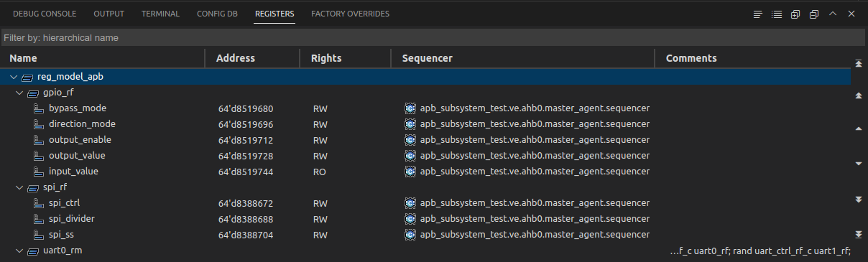Click the Rights column header

(346, 58)
